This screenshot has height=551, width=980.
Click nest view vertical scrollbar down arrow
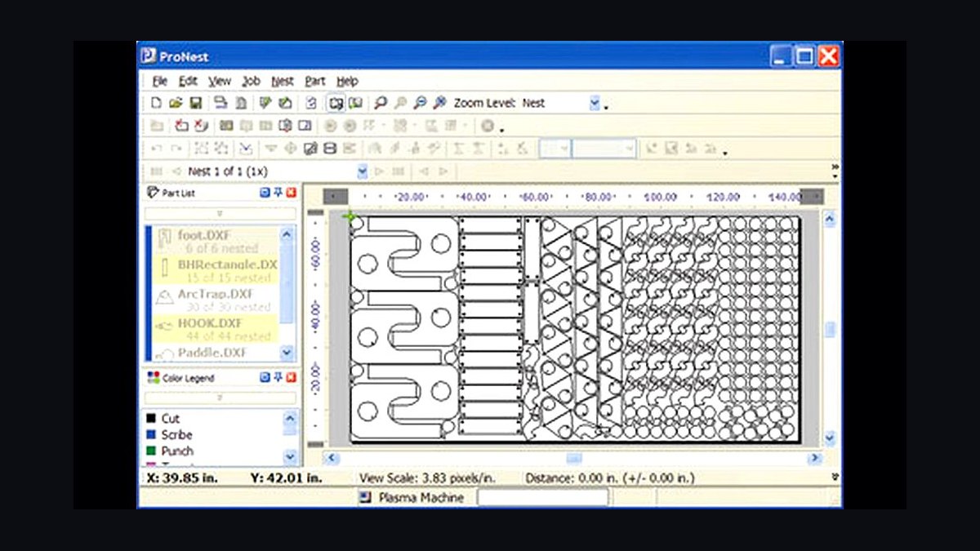(830, 438)
